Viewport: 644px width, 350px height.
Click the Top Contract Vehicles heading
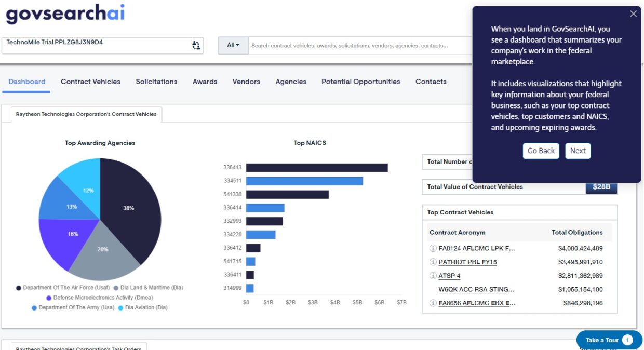[460, 212]
